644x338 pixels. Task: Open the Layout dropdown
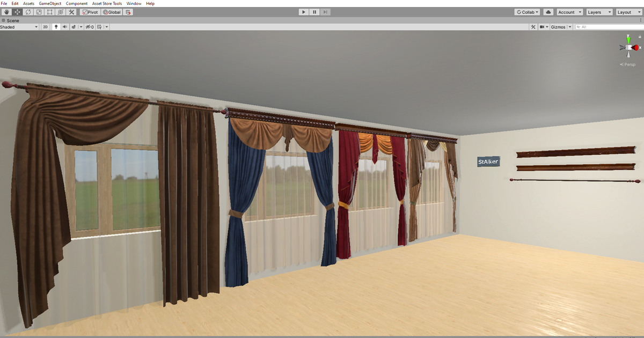coord(628,12)
